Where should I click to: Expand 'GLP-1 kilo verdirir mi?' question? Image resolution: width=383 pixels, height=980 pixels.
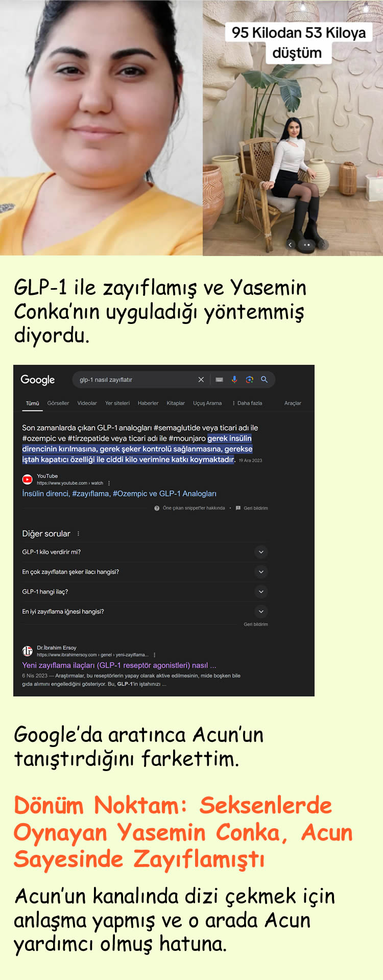(x=261, y=552)
